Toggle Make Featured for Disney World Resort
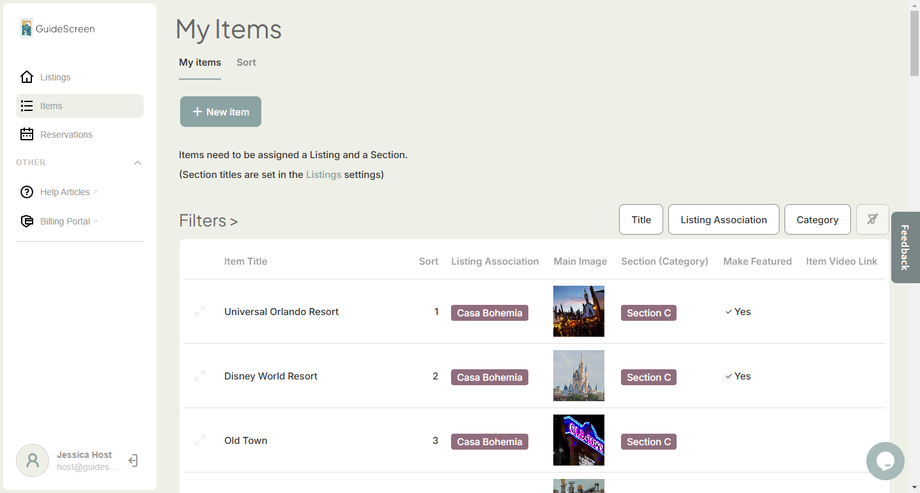Screen dimensions: 920x493 point(738,377)
